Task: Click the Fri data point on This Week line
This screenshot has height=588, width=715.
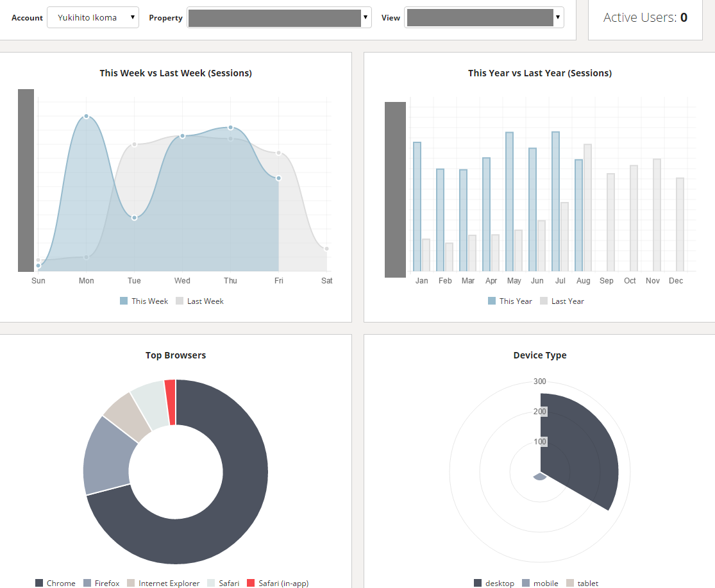Action: tap(278, 178)
